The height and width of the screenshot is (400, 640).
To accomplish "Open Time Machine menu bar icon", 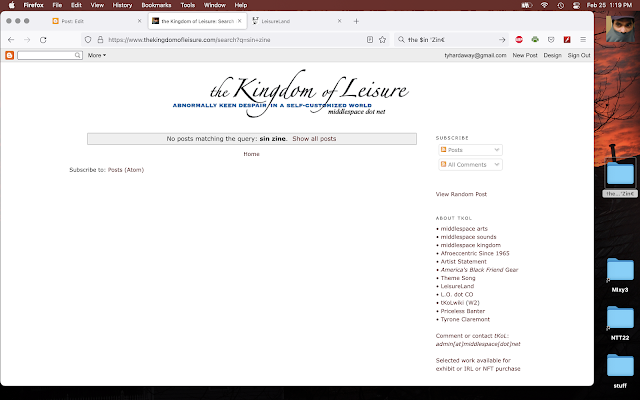I will click(x=561, y=5).
